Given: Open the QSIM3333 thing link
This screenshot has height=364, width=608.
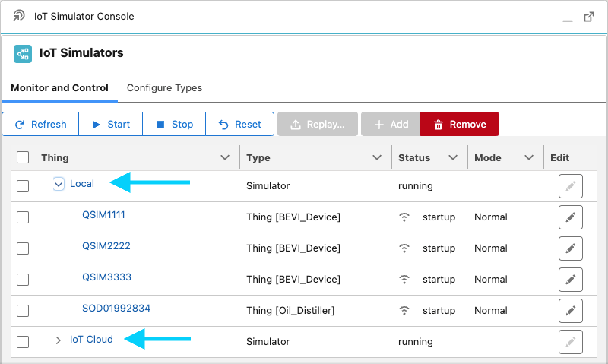Looking at the screenshot, I should point(106,277).
